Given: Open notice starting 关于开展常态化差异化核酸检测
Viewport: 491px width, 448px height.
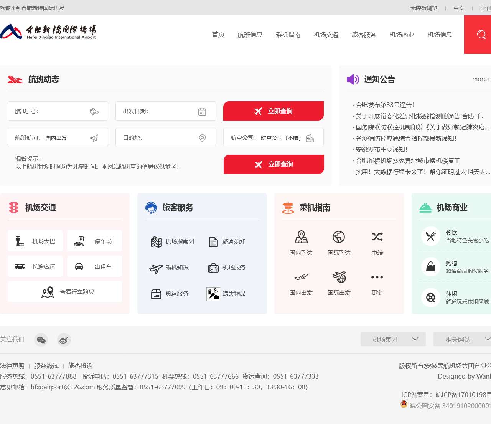Looking at the screenshot, I should (419, 116).
